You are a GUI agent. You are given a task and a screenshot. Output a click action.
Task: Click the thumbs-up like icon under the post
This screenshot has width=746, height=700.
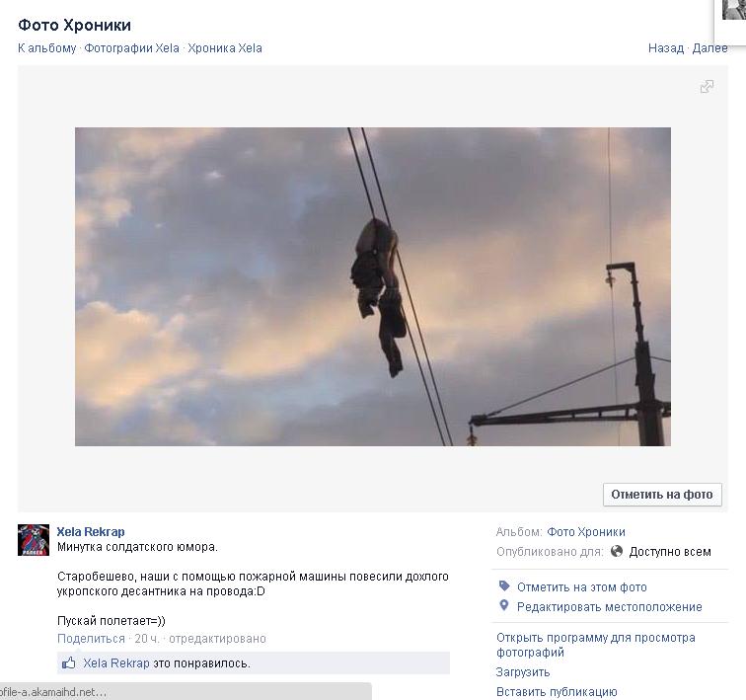click(x=70, y=663)
